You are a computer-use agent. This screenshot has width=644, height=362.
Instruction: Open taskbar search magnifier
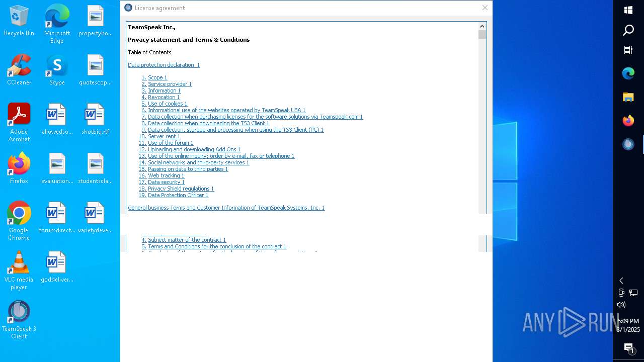pos(628,30)
